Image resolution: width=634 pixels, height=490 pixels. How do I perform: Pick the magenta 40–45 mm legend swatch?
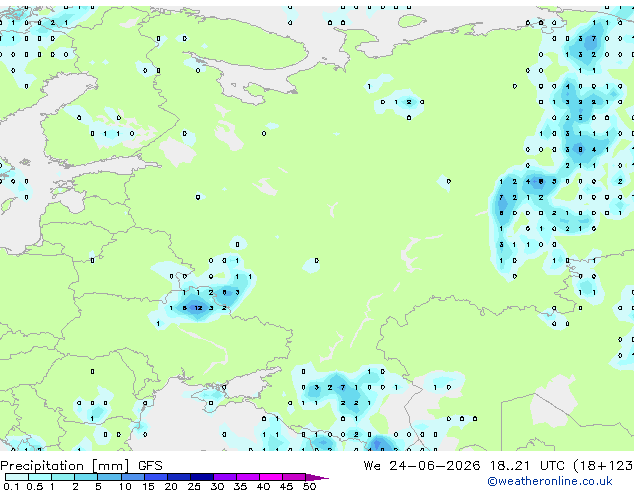271,477
